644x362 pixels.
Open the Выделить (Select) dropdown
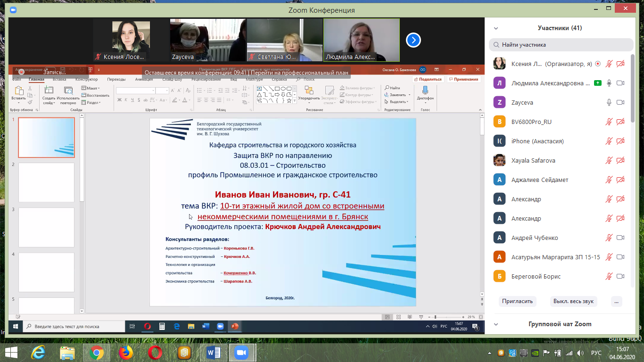(x=397, y=102)
